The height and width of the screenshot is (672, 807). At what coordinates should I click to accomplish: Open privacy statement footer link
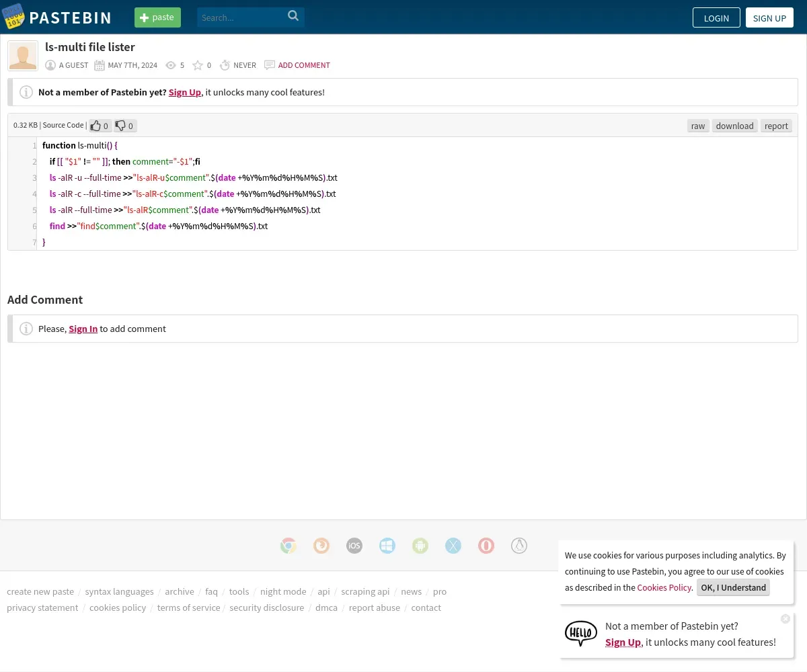coord(42,607)
